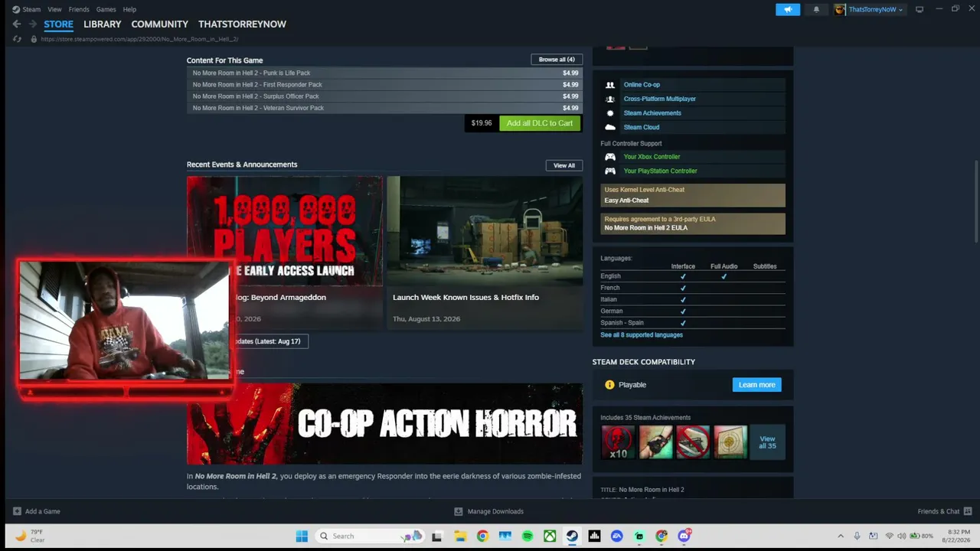Click the Manage Downloads label

click(495, 511)
